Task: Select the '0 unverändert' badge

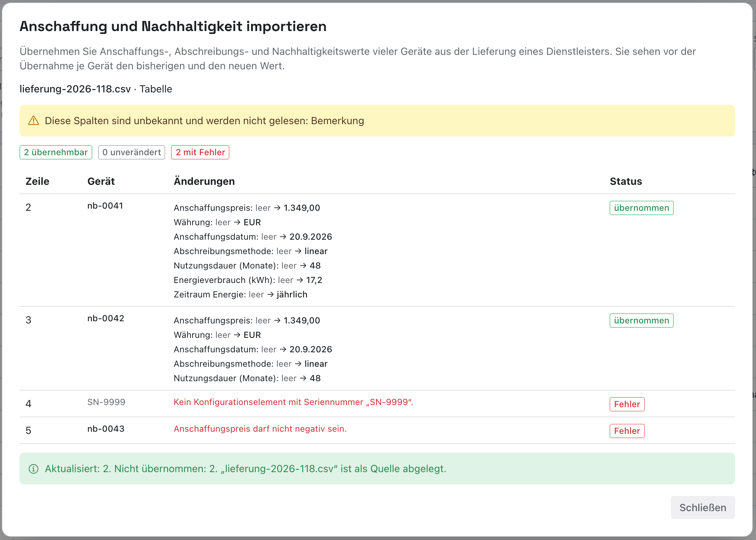Action: click(x=132, y=152)
